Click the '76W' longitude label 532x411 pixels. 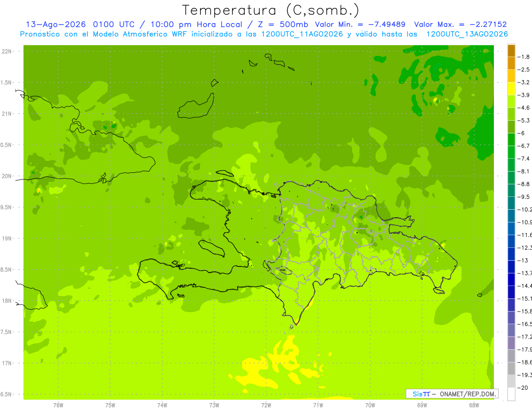click(x=58, y=405)
